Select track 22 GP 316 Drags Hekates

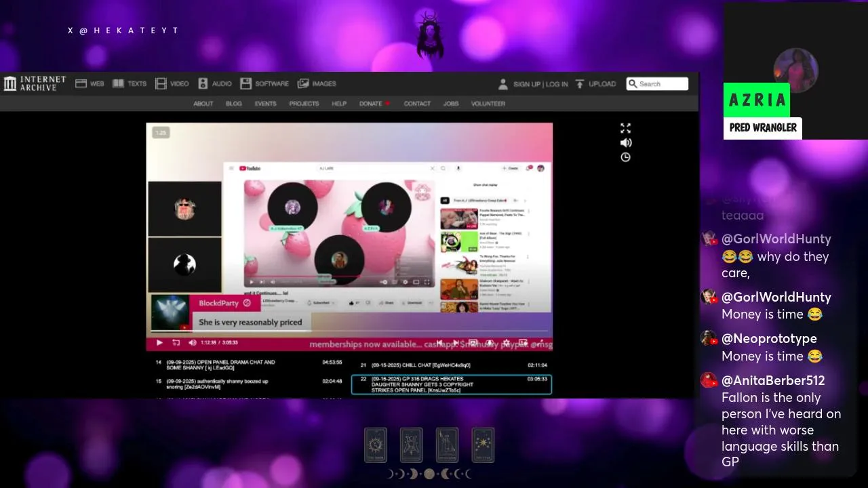coord(452,384)
